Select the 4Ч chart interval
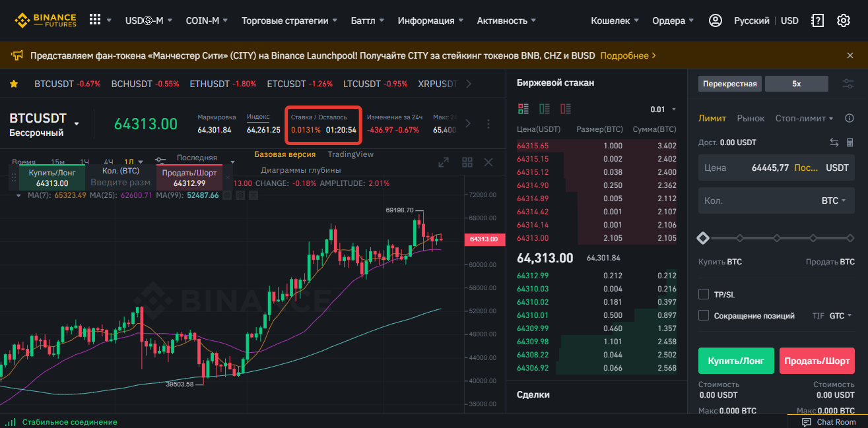This screenshot has height=428, width=868. (x=109, y=162)
